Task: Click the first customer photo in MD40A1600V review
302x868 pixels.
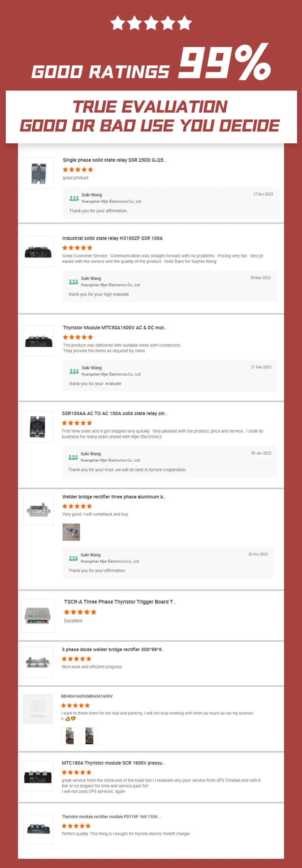Action: (70, 736)
